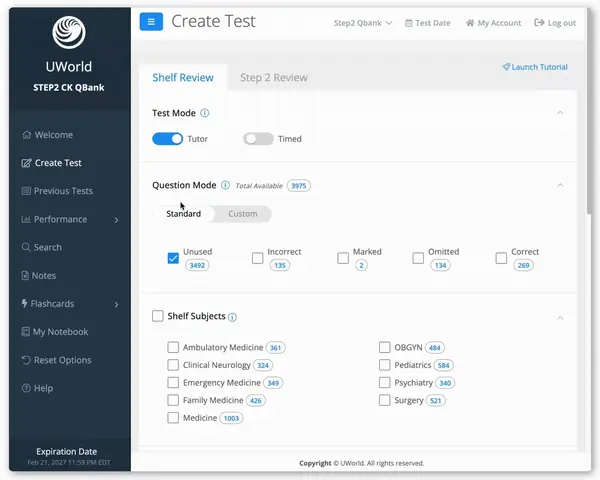Screen dimensions: 600x480
Task: Click the Medicine 1003 count badge
Action: 231,418
